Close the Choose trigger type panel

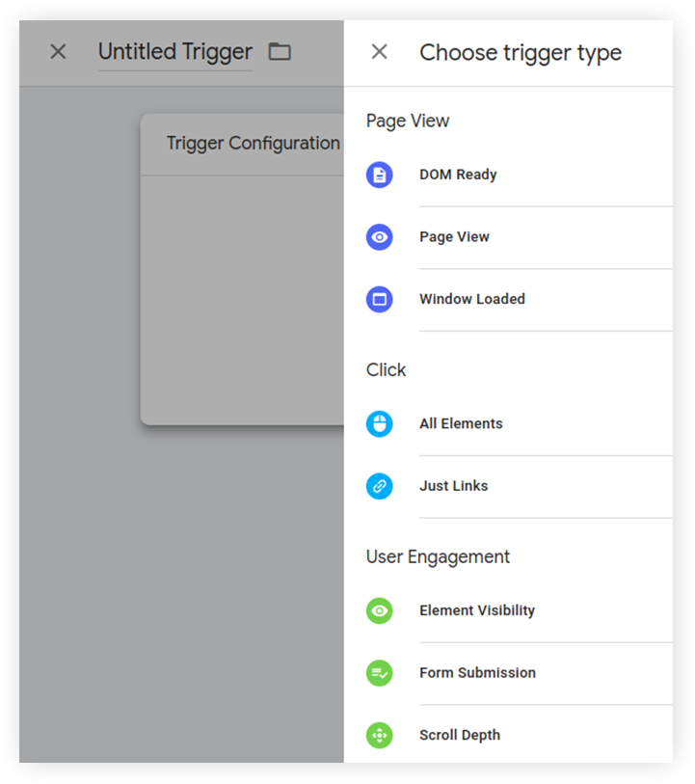pos(379,51)
